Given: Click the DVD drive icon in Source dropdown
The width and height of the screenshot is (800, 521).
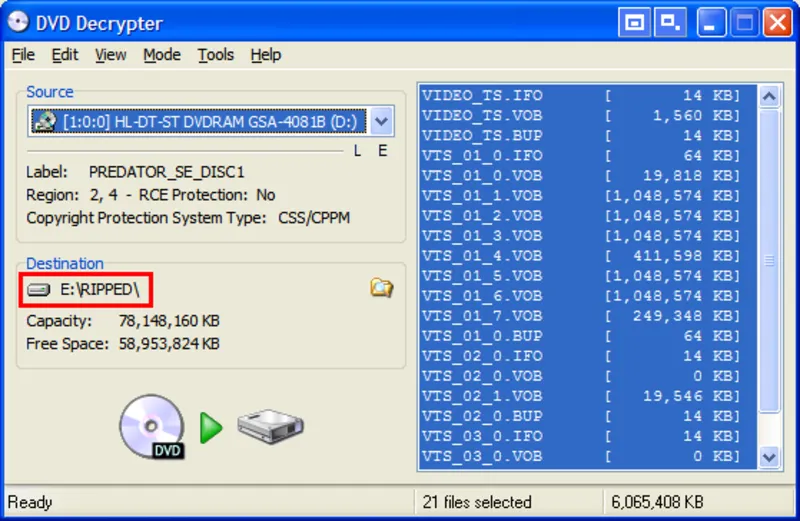Looking at the screenshot, I should tap(45, 122).
